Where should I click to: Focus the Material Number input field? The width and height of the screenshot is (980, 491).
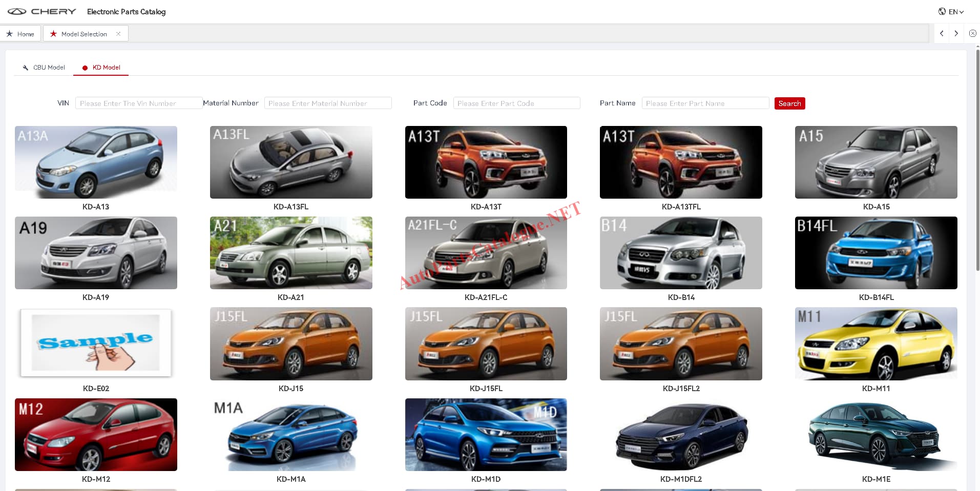point(328,103)
